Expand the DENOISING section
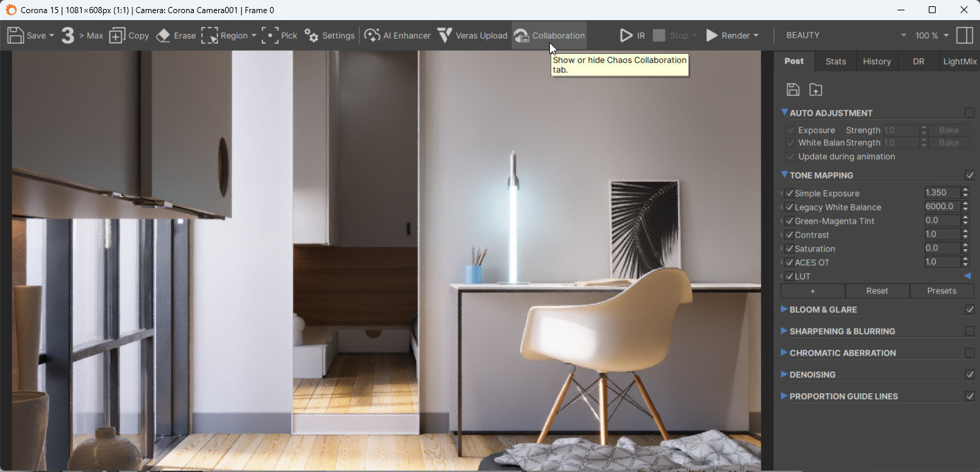Screen dimensions: 980x472 click(x=785, y=374)
